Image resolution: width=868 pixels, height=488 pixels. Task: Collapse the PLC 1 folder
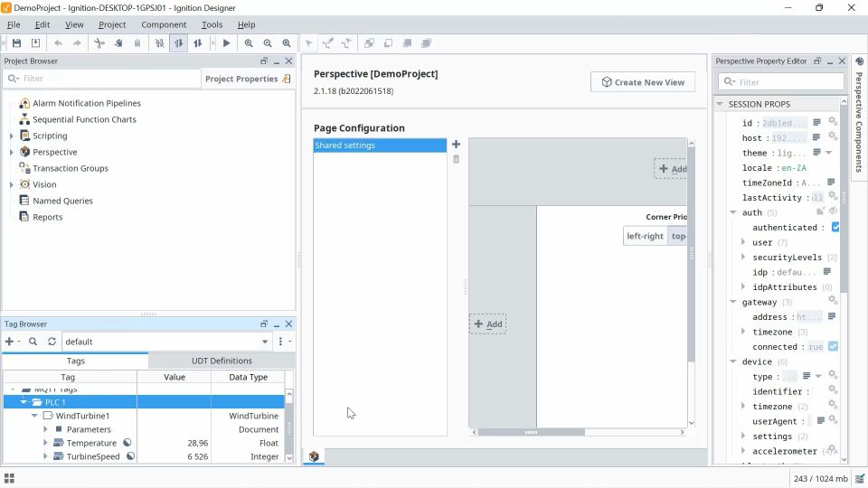24,402
